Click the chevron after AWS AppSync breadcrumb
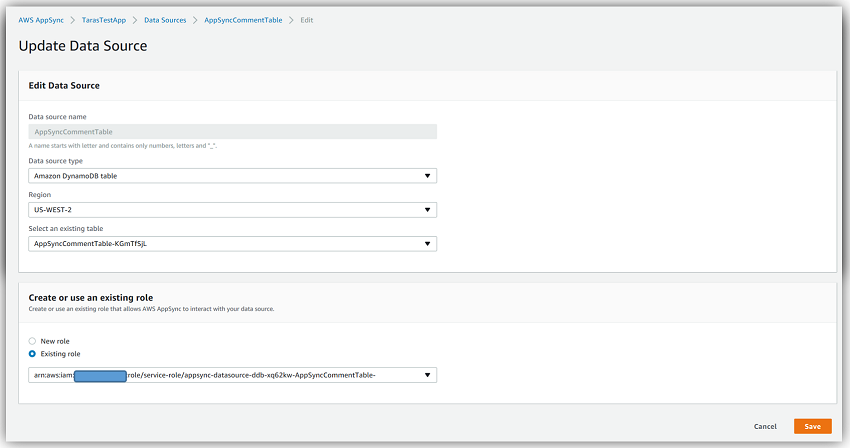 (x=73, y=20)
